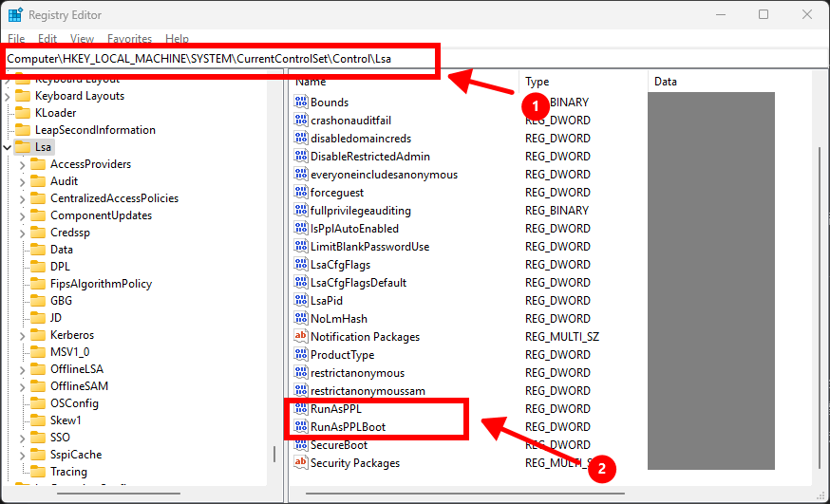830x504 pixels.
Task: Click the registry path address bar
Action: (x=220, y=59)
